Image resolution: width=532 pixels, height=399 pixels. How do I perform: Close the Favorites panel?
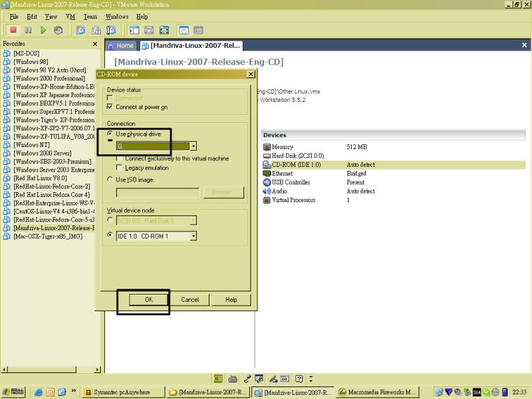click(x=95, y=44)
